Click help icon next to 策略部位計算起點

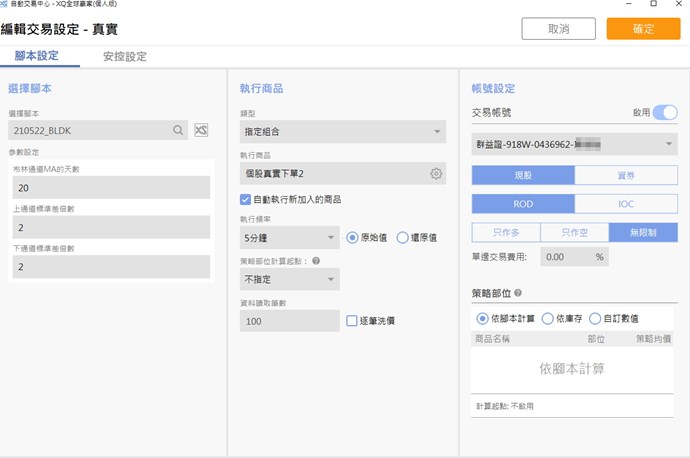click(316, 262)
